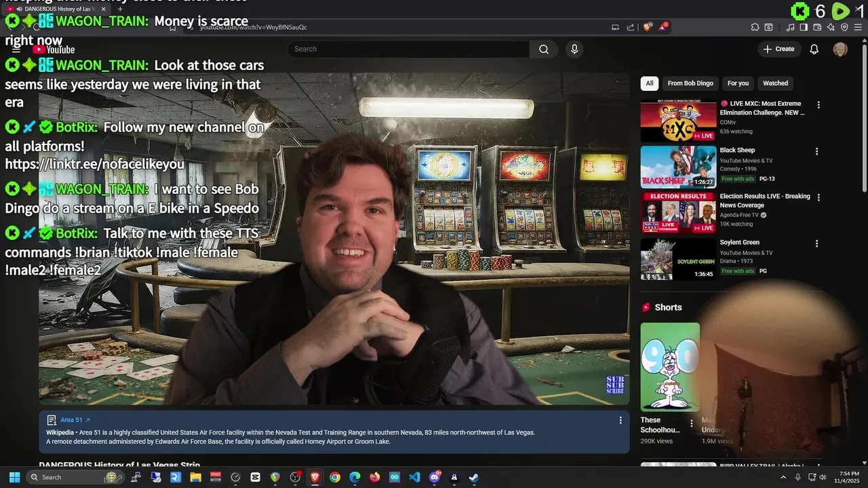Click the YouTube logo
This screenshot has height=488, width=868.
click(54, 49)
